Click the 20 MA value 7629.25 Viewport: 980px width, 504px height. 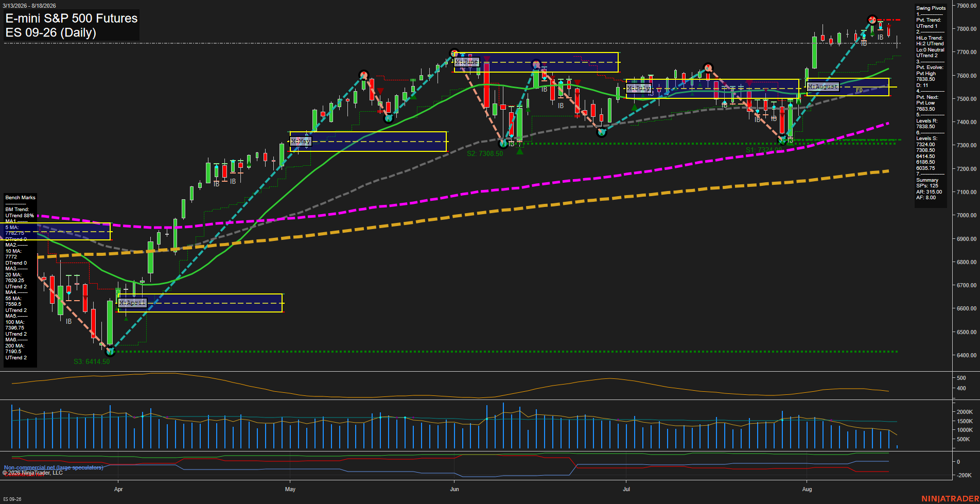(x=15, y=281)
